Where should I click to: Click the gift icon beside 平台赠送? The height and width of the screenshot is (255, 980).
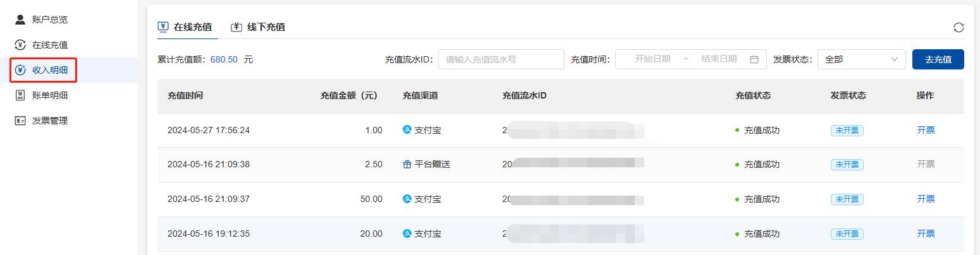point(407,164)
